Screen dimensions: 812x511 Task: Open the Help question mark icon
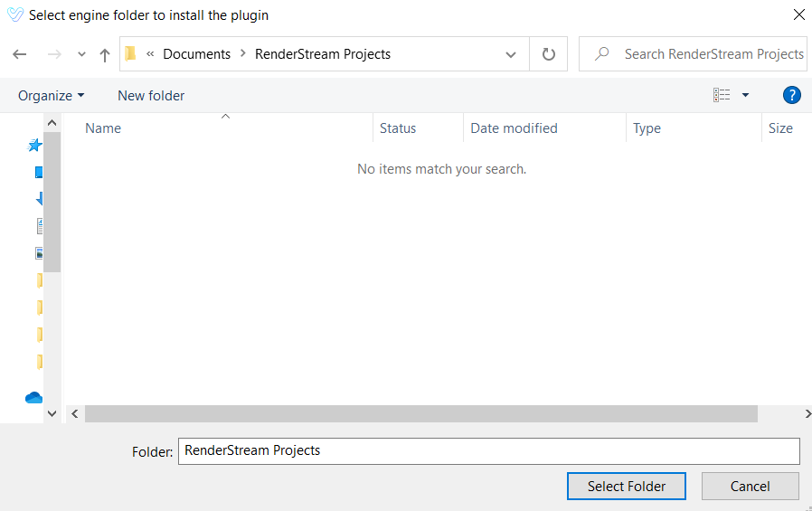coord(791,95)
